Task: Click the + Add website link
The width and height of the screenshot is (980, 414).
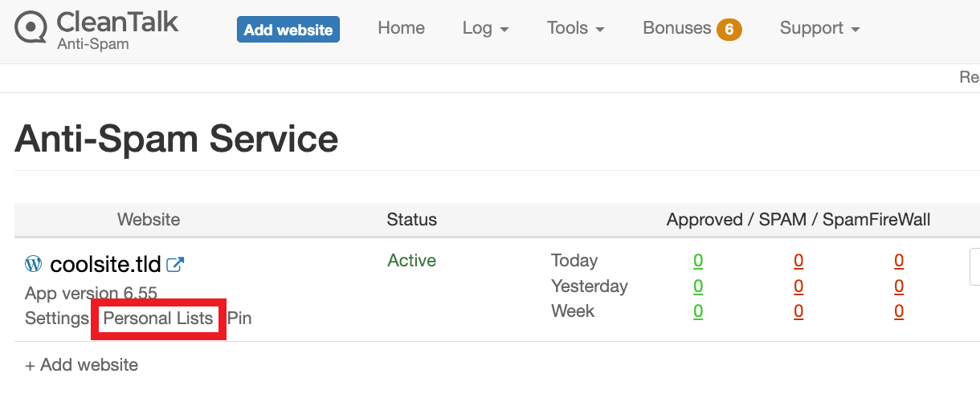Action: click(x=82, y=365)
